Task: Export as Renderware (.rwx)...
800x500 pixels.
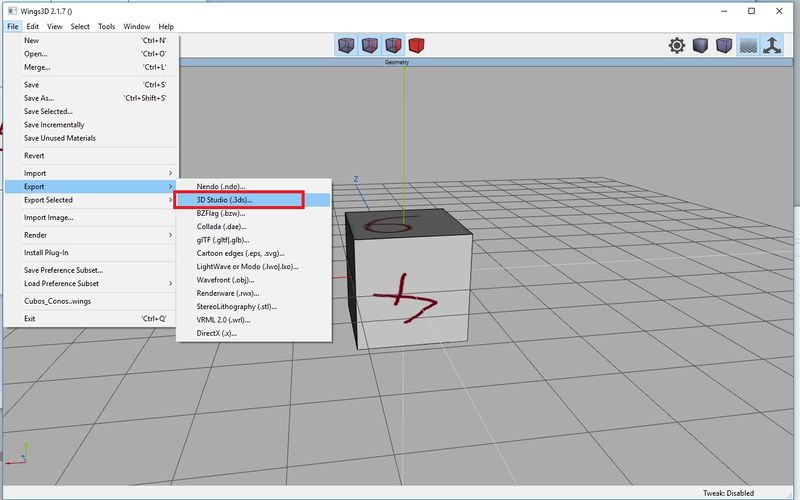Action: point(254,293)
